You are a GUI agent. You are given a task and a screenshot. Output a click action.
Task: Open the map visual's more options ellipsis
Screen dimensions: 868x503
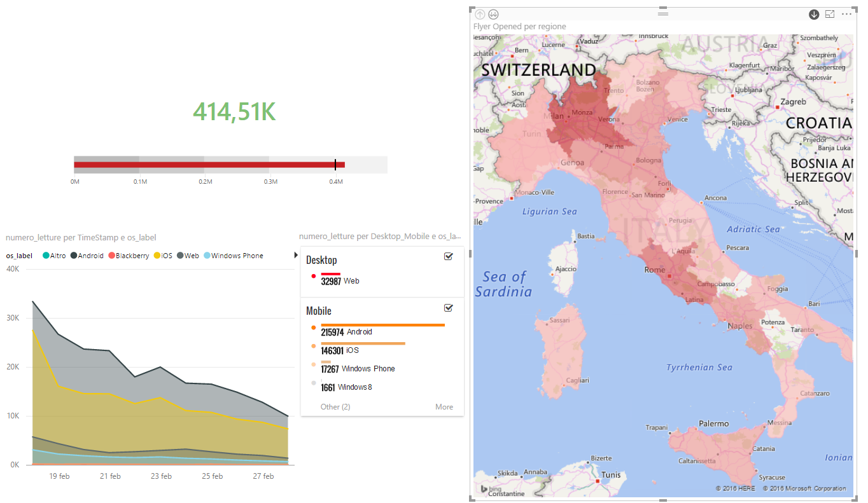tap(846, 14)
